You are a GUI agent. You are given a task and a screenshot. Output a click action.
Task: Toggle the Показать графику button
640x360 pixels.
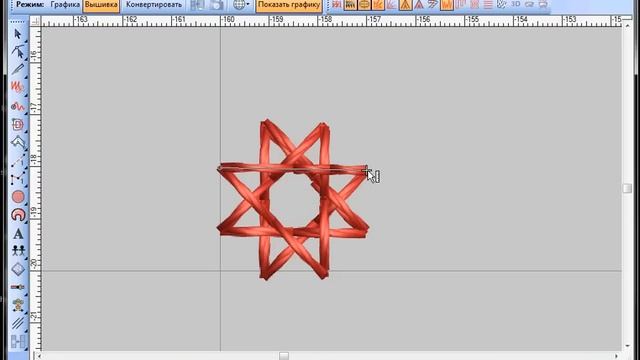tap(289, 5)
